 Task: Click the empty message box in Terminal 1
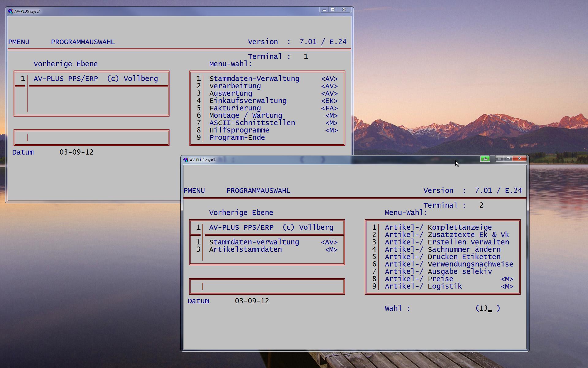[92, 138]
